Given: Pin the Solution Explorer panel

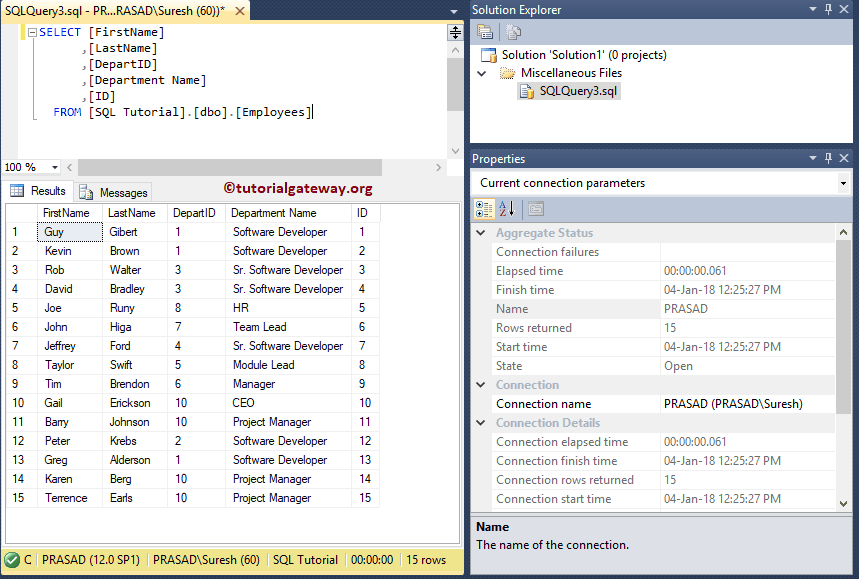Looking at the screenshot, I should 826,10.
